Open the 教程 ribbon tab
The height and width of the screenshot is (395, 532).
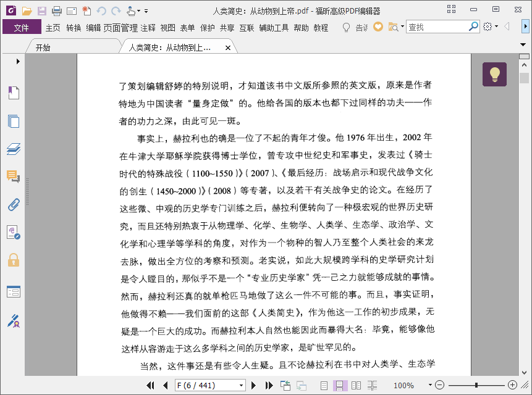point(321,27)
